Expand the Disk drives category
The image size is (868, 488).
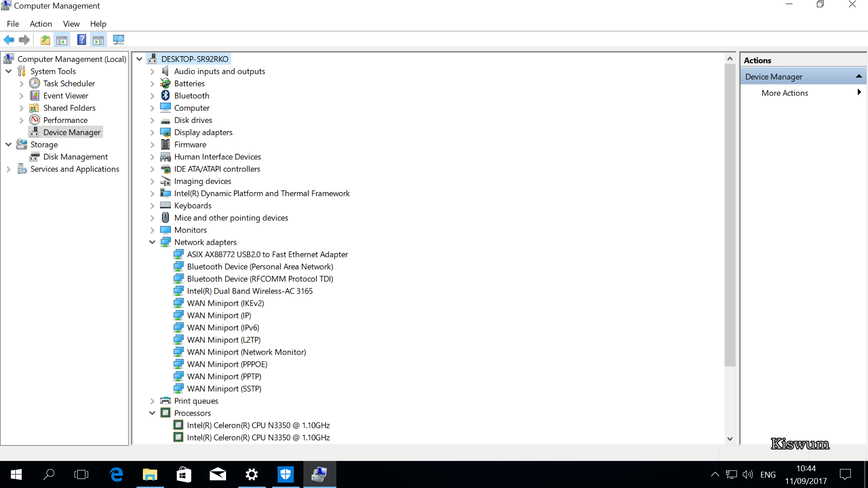[x=152, y=120]
